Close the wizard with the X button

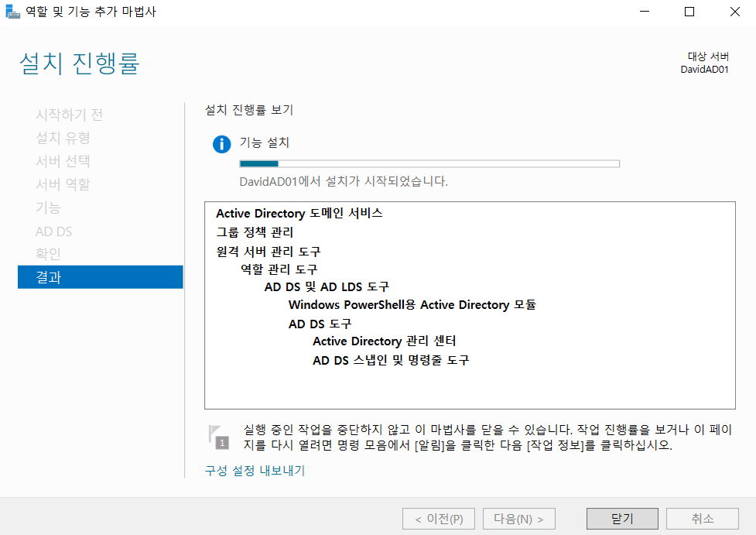pyautogui.click(x=735, y=12)
